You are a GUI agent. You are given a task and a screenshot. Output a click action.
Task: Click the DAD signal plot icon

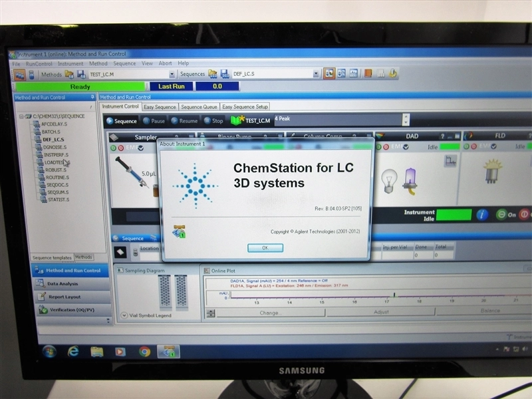click(450, 161)
